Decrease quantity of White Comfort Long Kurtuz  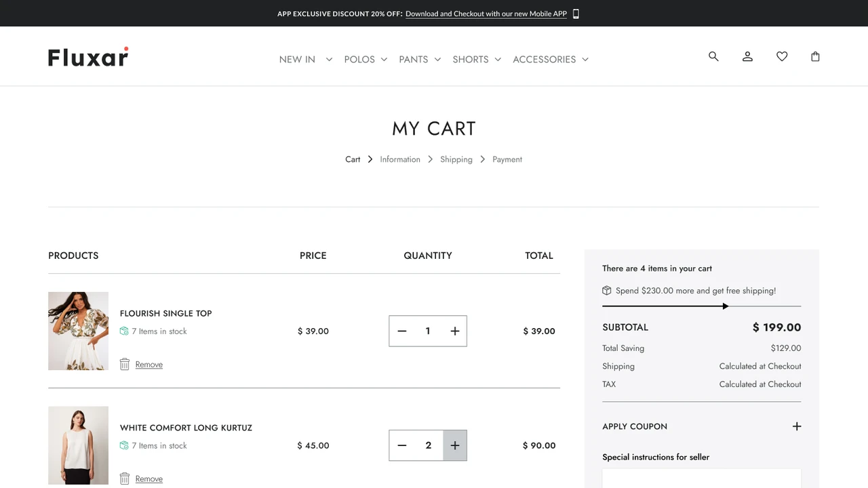[x=402, y=445]
